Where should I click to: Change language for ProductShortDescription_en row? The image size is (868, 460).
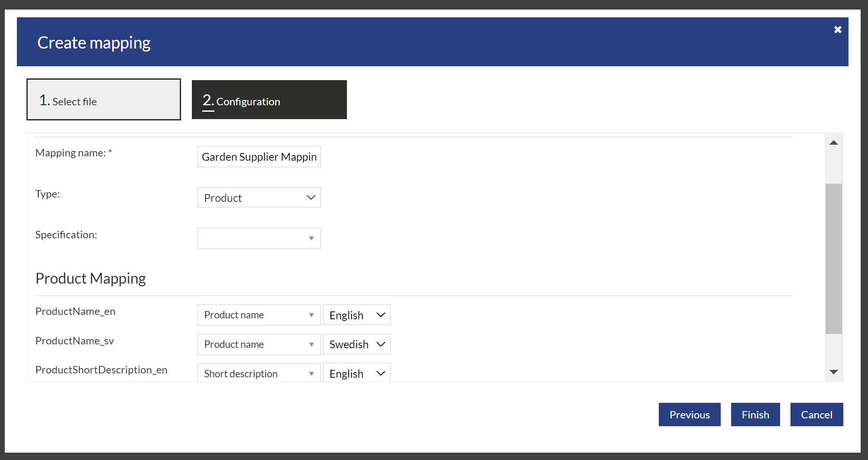(x=357, y=373)
